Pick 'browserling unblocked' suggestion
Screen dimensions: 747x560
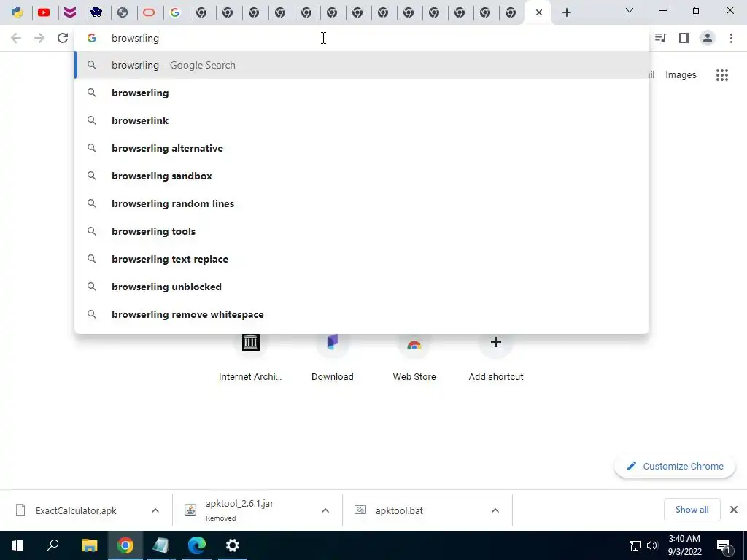point(362,287)
